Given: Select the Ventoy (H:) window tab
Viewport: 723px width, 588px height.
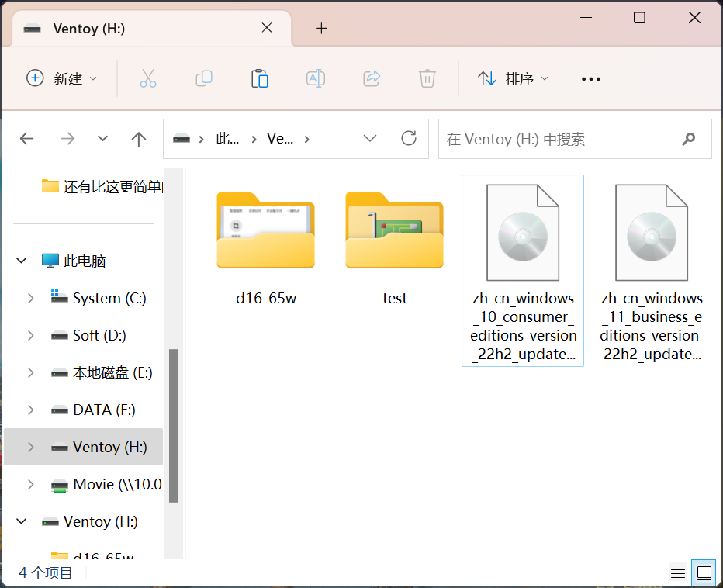Looking at the screenshot, I should click(151, 29).
